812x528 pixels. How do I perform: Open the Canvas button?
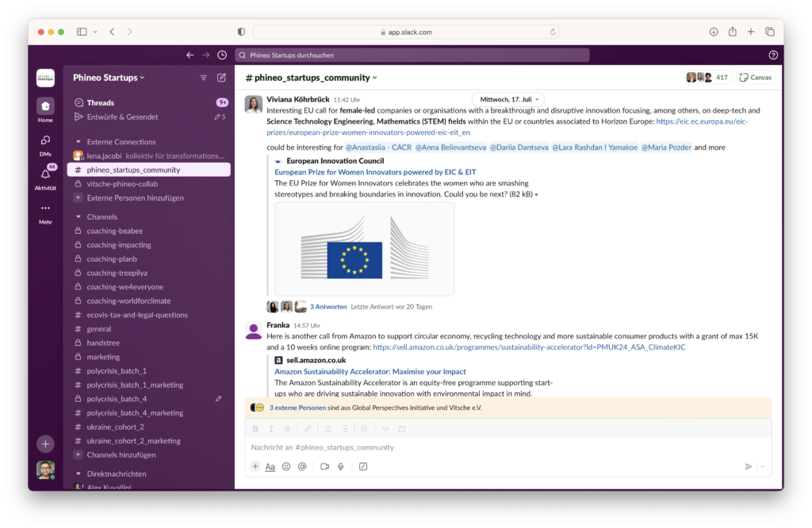pos(756,78)
